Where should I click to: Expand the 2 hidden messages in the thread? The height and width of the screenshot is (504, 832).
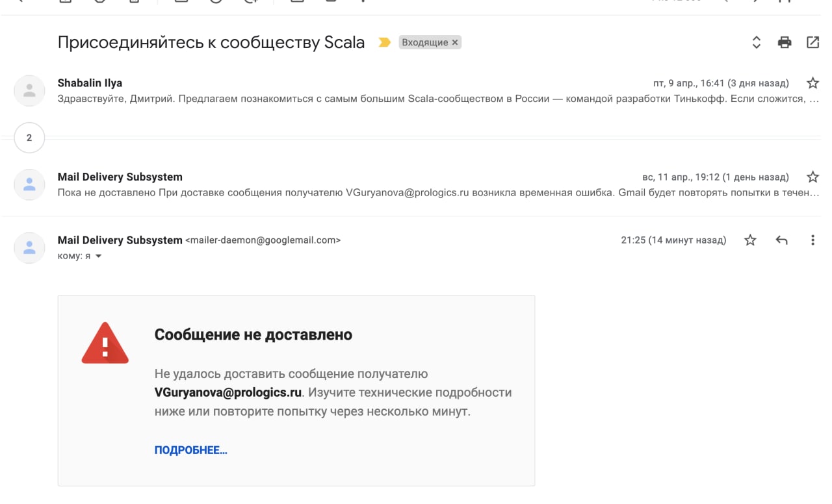coord(29,138)
